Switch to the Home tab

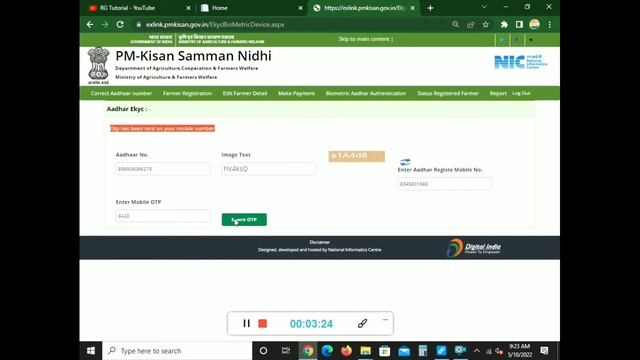[x=251, y=8]
